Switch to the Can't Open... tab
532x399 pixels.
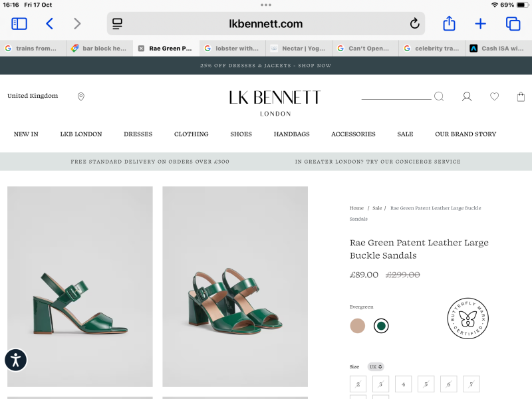pyautogui.click(x=366, y=49)
